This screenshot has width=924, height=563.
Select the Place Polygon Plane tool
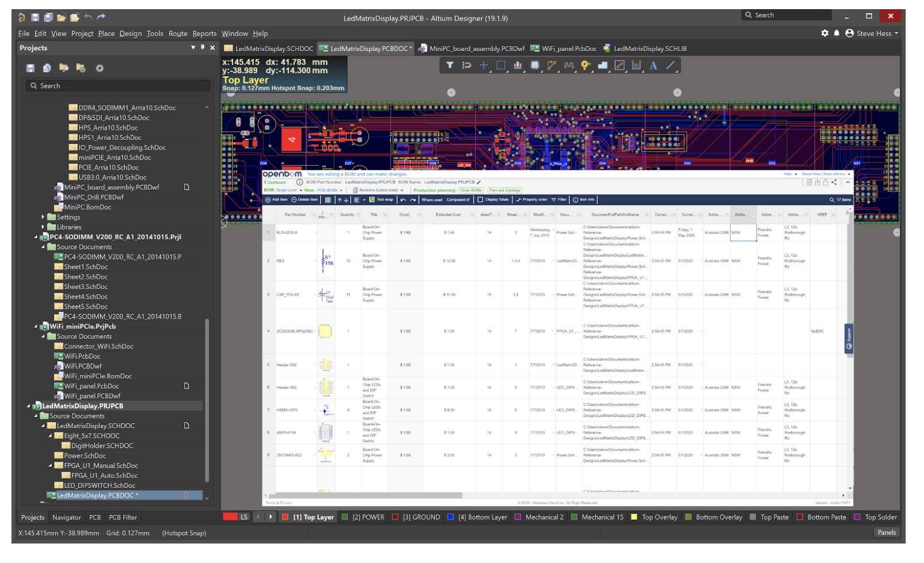[602, 65]
